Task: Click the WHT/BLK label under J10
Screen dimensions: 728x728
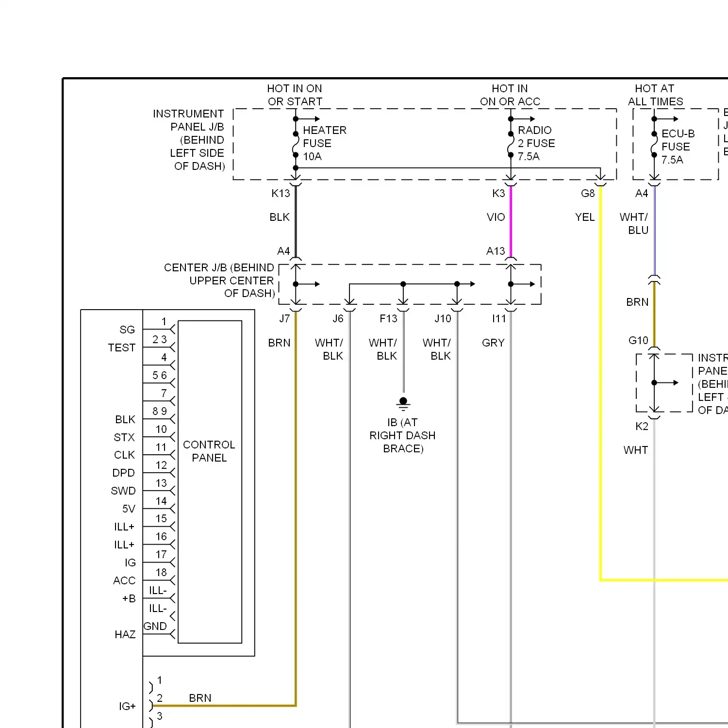Action: click(437, 349)
